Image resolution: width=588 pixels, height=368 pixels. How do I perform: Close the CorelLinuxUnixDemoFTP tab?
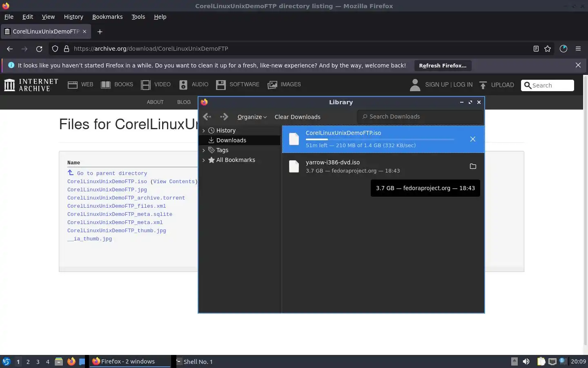click(x=85, y=31)
